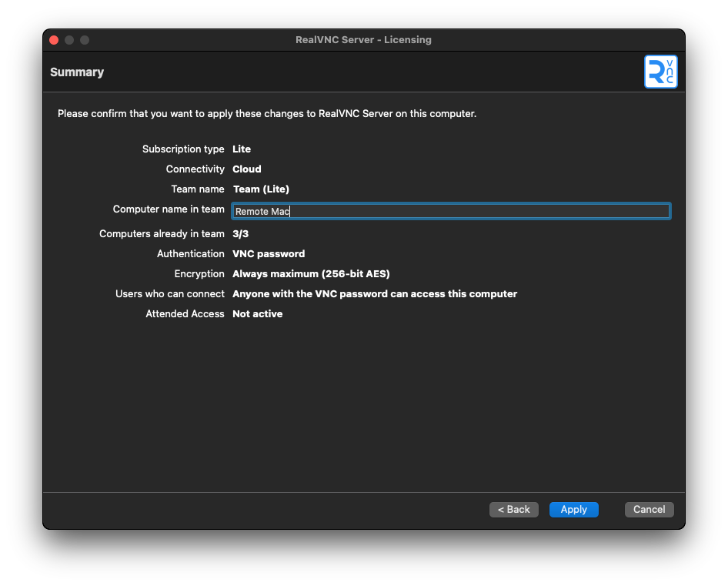
Task: Click the Team (Lite) team name
Action: coord(261,189)
